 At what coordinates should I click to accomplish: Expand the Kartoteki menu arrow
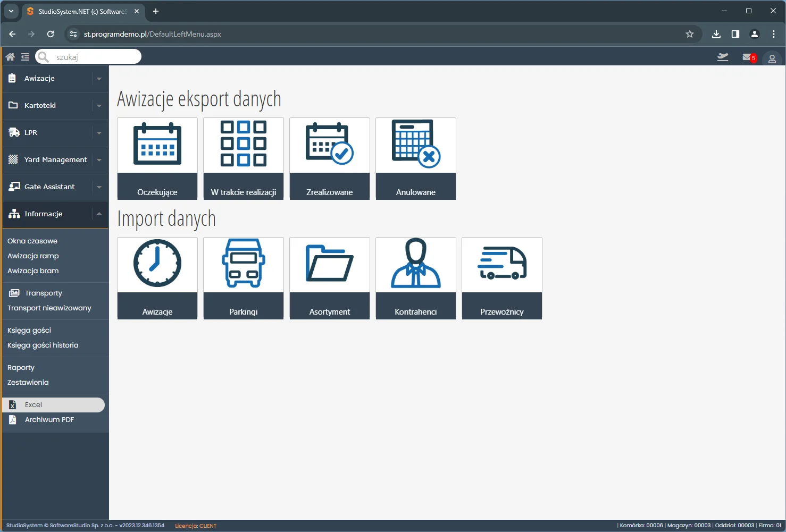(99, 106)
